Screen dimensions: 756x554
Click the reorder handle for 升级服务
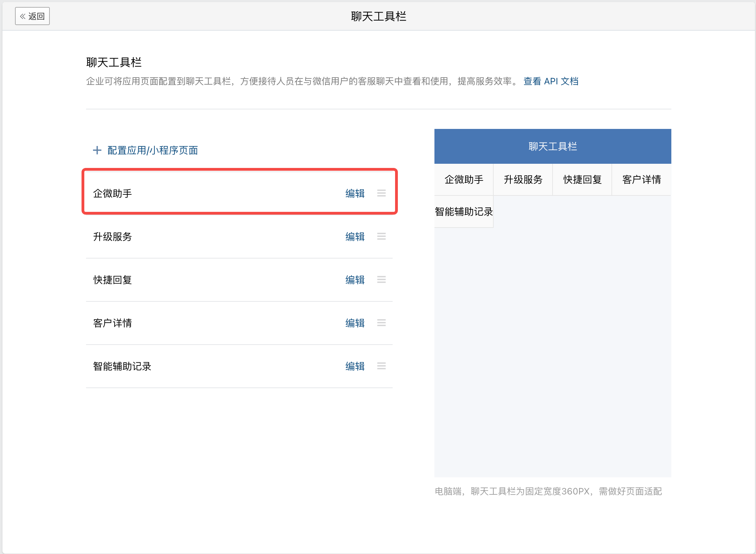coord(381,236)
